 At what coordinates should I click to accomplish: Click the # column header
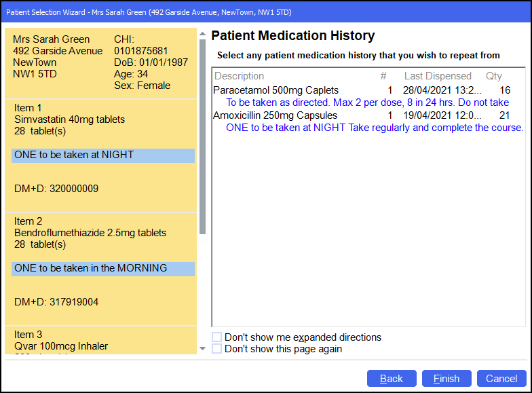coord(383,76)
